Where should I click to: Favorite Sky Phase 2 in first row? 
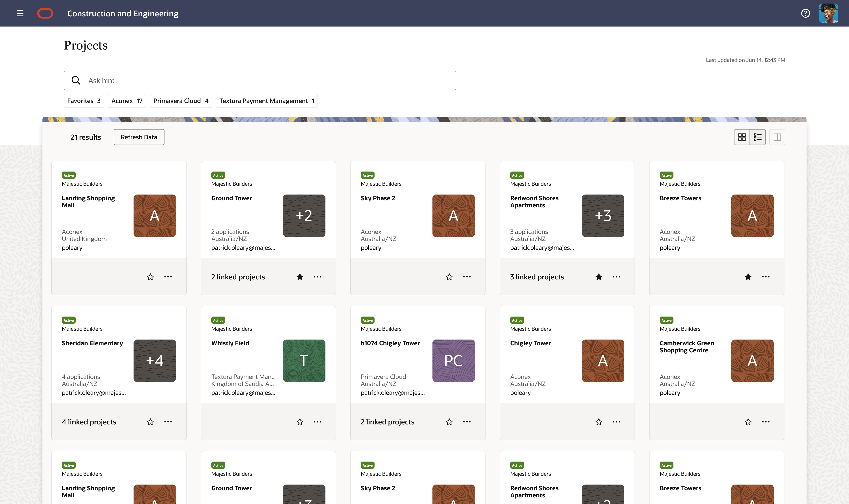tap(449, 277)
